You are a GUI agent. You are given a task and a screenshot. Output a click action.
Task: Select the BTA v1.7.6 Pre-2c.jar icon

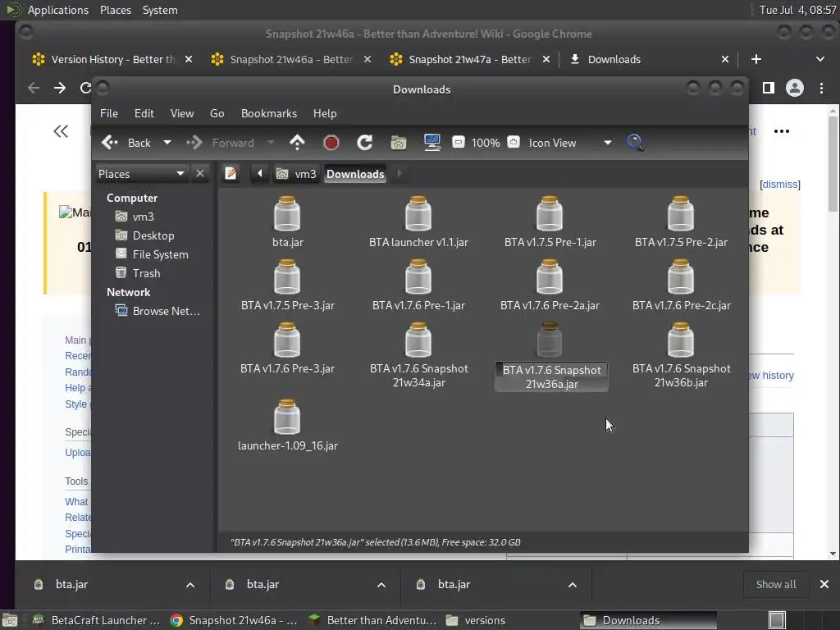pos(681,276)
